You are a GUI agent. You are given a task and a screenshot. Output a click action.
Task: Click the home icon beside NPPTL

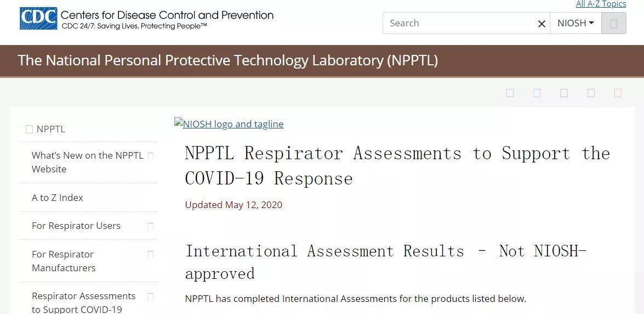pos(29,129)
